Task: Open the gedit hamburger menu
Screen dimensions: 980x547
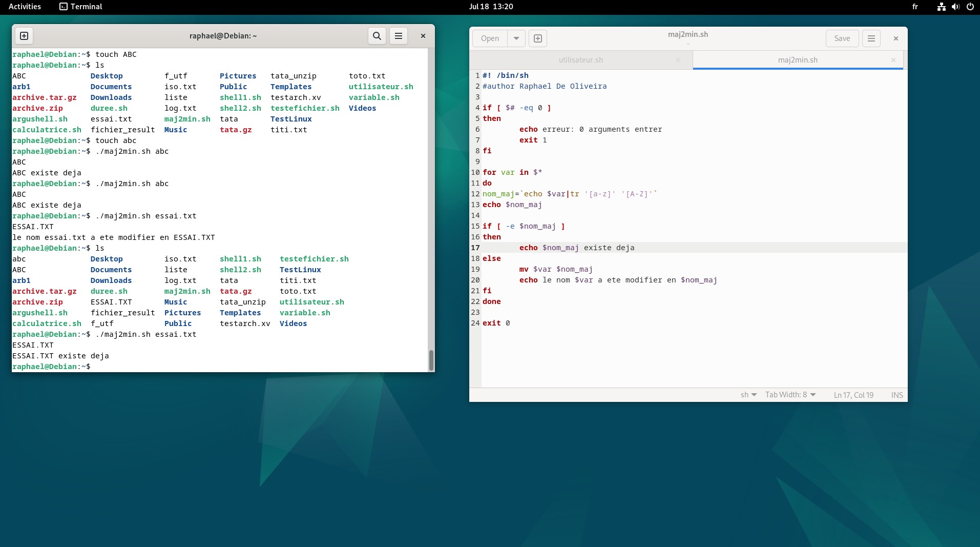Action: point(871,38)
